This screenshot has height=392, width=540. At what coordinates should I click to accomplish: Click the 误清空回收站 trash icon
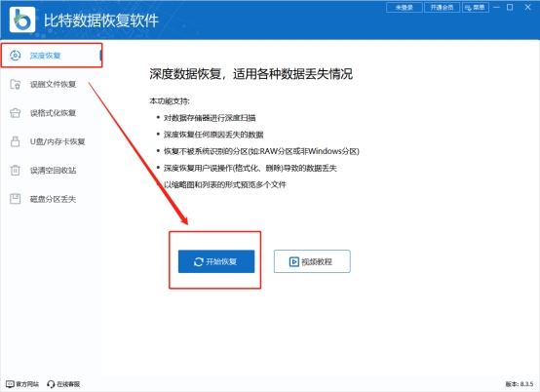click(x=16, y=171)
